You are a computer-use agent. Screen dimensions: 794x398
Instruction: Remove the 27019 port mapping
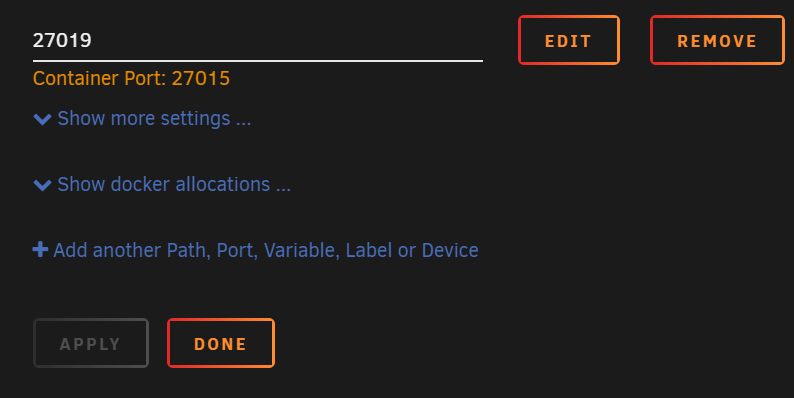[x=717, y=40]
